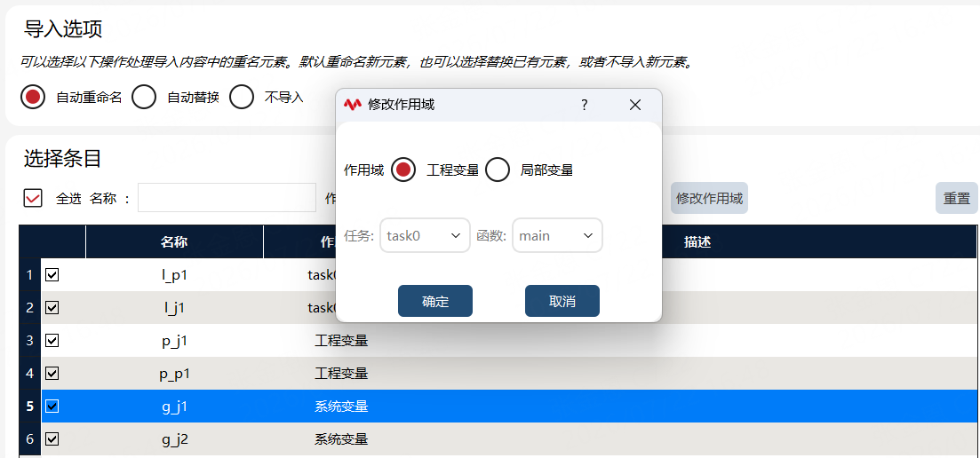The image size is (980, 458).
Task: Select row number 1 header
Action: (30, 274)
